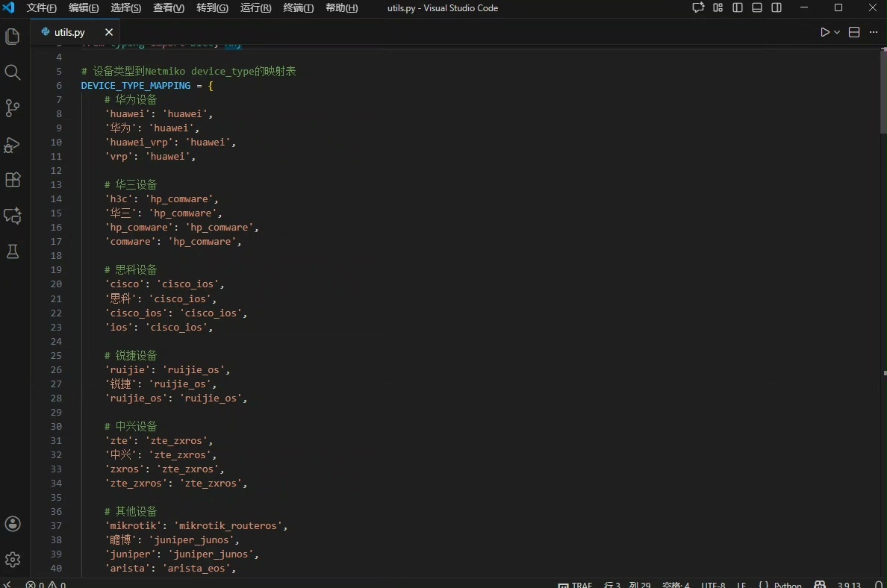The height and width of the screenshot is (588, 887).
Task: Toggle the secondary side bar layout button
Action: pyautogui.click(x=776, y=8)
